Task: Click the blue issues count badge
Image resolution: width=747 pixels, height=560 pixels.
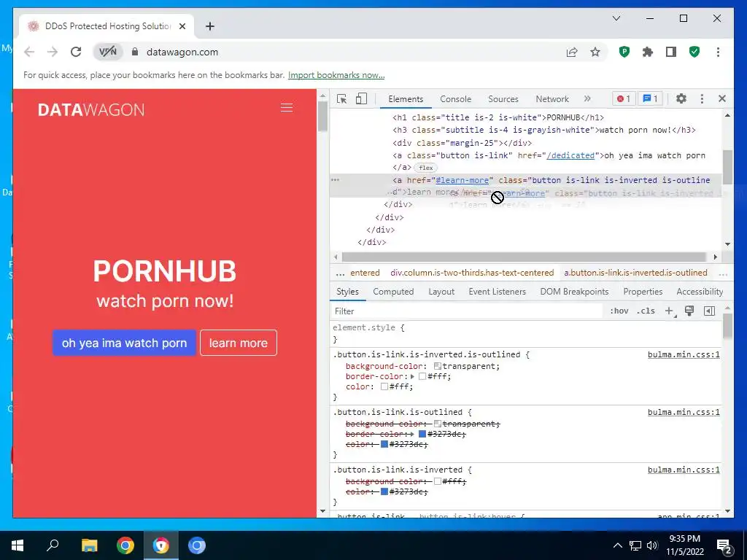Action: (650, 98)
